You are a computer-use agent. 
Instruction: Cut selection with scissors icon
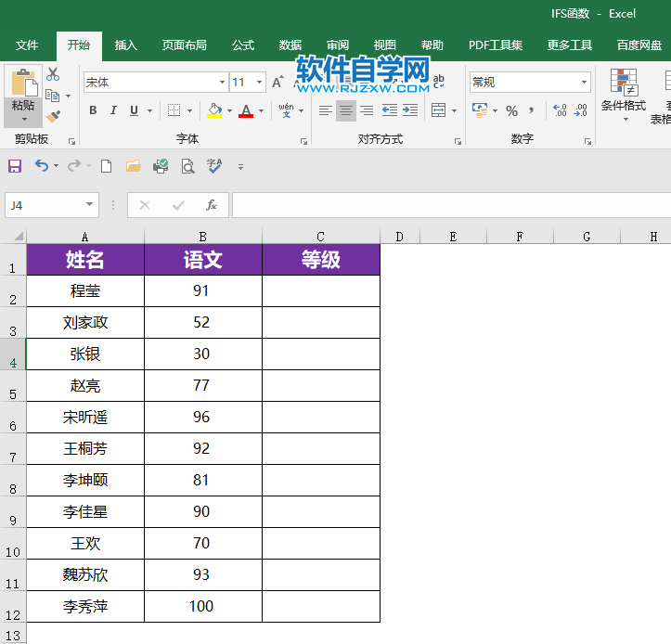[x=53, y=74]
